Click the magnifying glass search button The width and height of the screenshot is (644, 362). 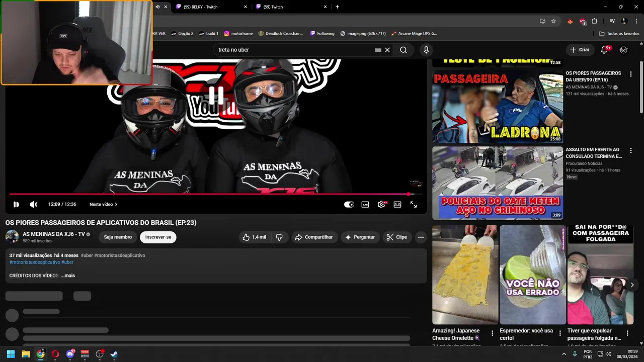404,50
